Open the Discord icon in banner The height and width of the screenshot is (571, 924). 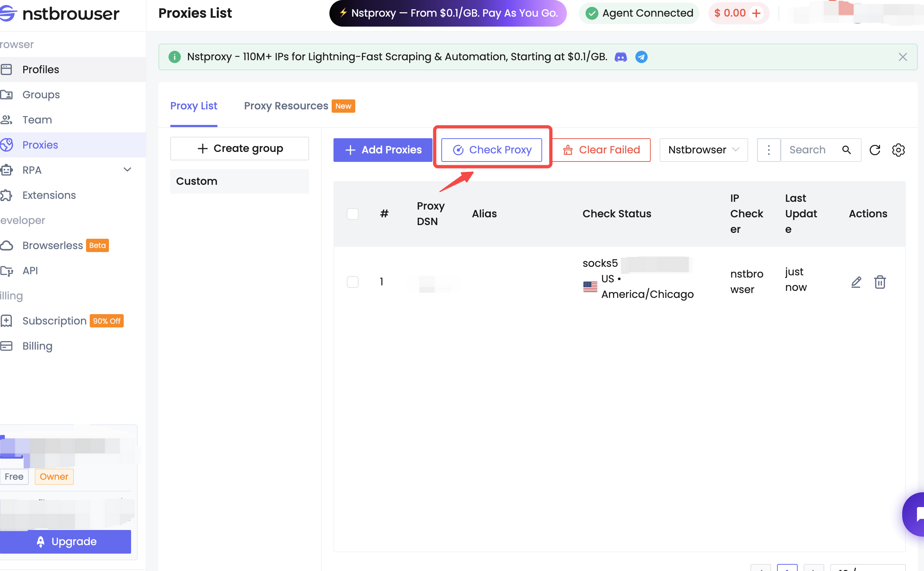(621, 57)
